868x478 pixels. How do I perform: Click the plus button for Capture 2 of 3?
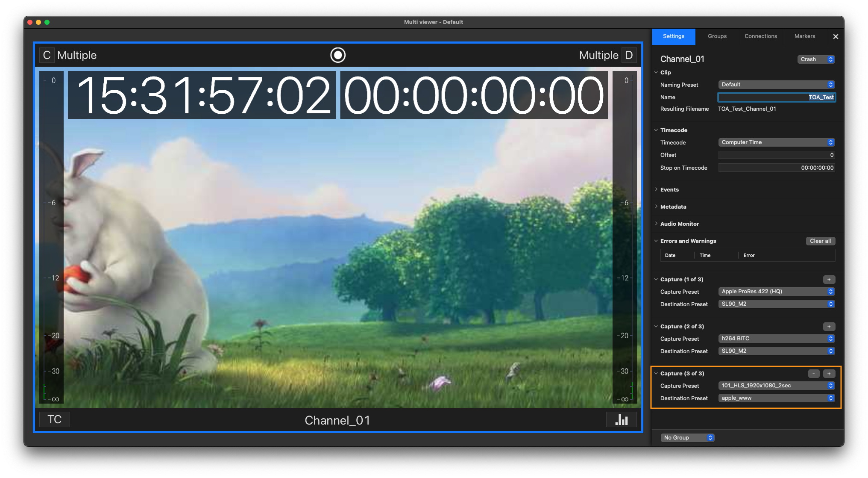(829, 327)
